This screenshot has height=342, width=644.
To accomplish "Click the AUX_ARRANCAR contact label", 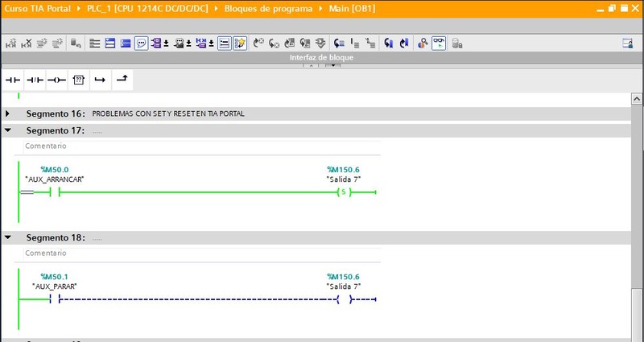I will [54, 179].
